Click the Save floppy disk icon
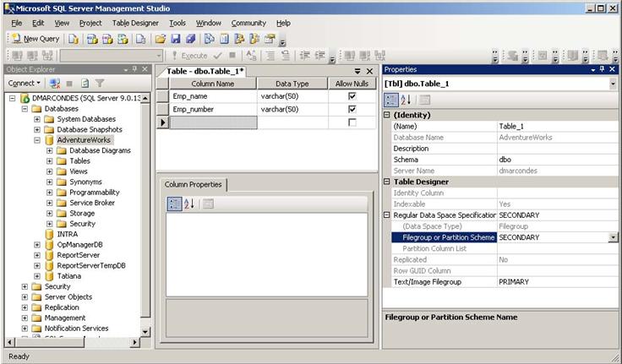The width and height of the screenshot is (622, 364). pyautogui.click(x=175, y=39)
